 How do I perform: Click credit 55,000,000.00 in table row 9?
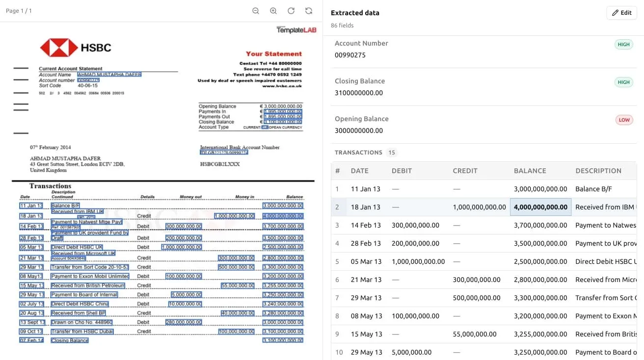[x=475, y=334]
